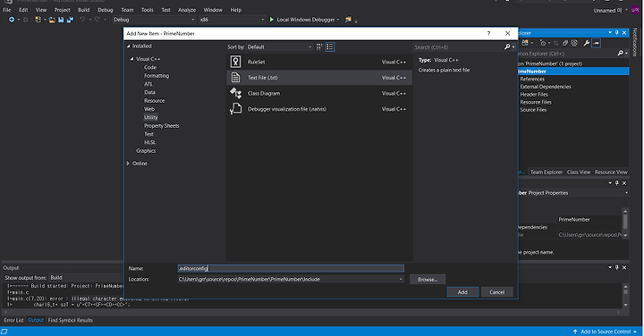Screen dimensions: 644x336
Task: Select the Code category
Action: coord(150,67)
